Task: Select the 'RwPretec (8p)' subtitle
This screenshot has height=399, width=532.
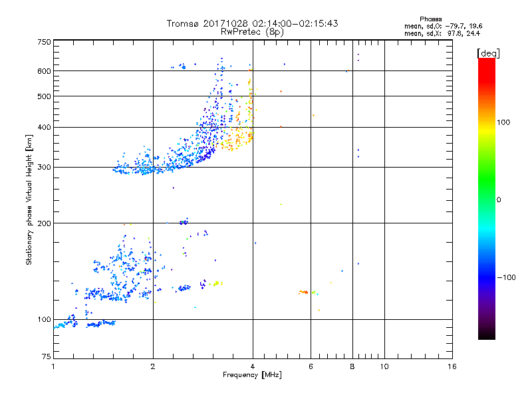Action: pyautogui.click(x=252, y=32)
